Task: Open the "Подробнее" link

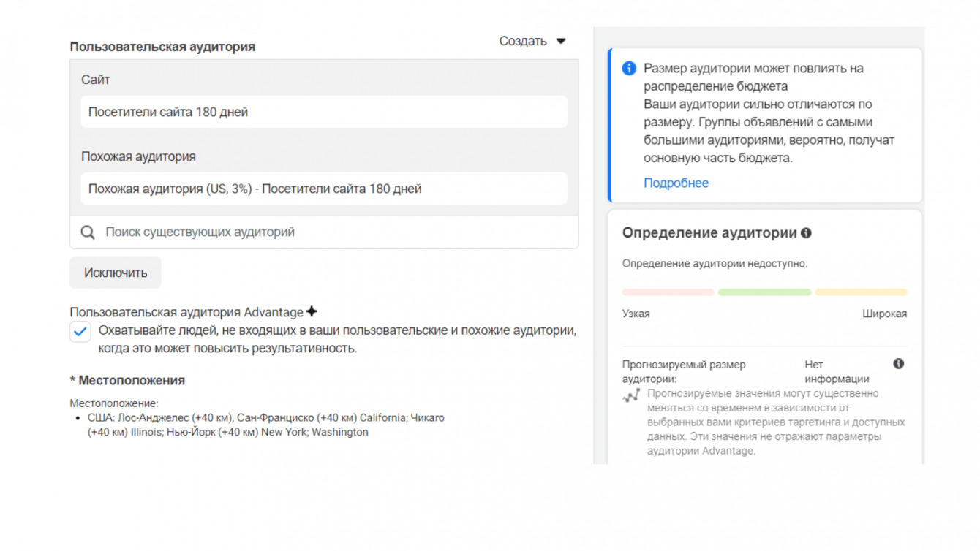Action: pyautogui.click(x=676, y=183)
